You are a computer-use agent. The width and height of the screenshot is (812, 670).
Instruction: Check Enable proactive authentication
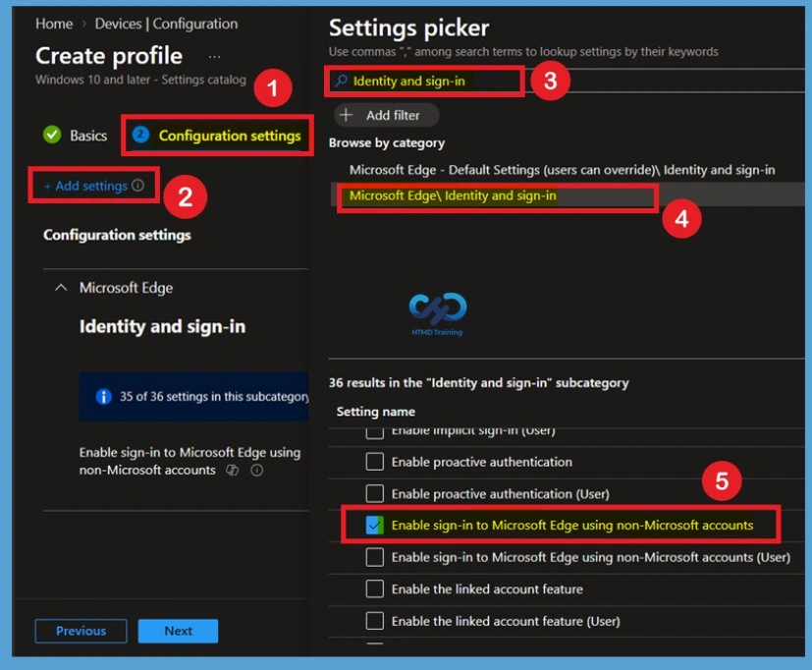375,462
